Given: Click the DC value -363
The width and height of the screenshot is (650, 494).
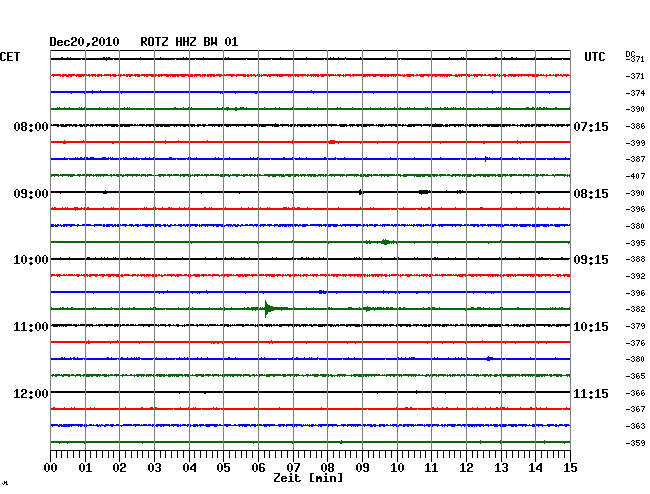Looking at the screenshot, I should click(635, 426).
